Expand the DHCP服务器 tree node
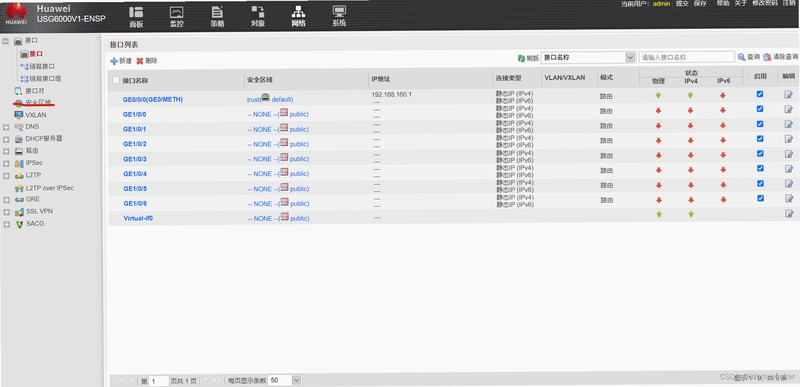This screenshot has width=800, height=387. click(x=6, y=139)
